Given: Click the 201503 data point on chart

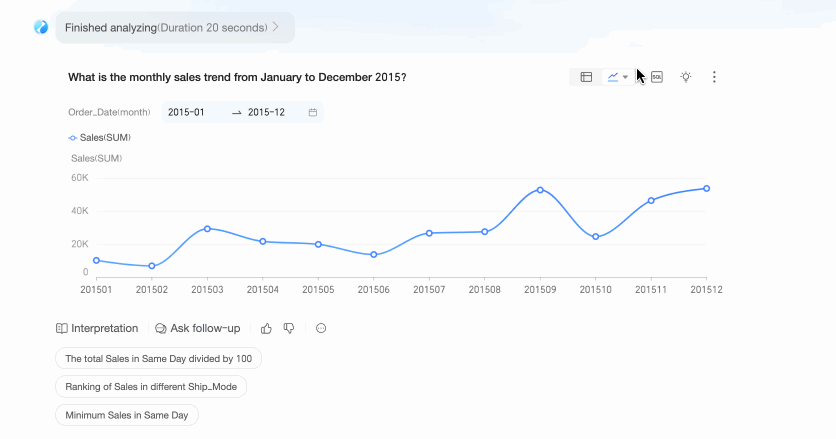Looking at the screenshot, I should (207, 229).
